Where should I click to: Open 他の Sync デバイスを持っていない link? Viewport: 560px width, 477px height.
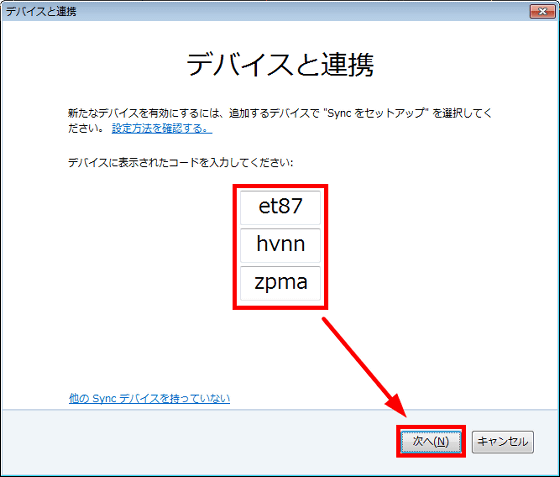[x=149, y=398]
